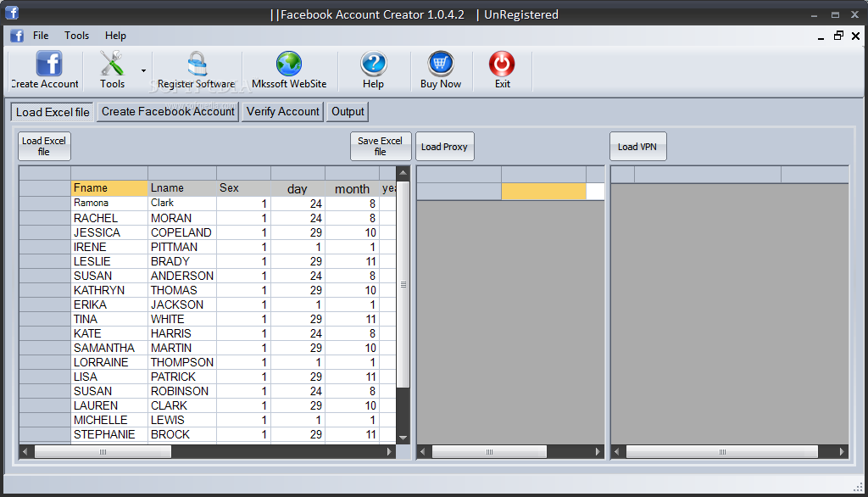This screenshot has width=868, height=497.
Task: Select the STEPHANIE cell
Action: [109, 434]
